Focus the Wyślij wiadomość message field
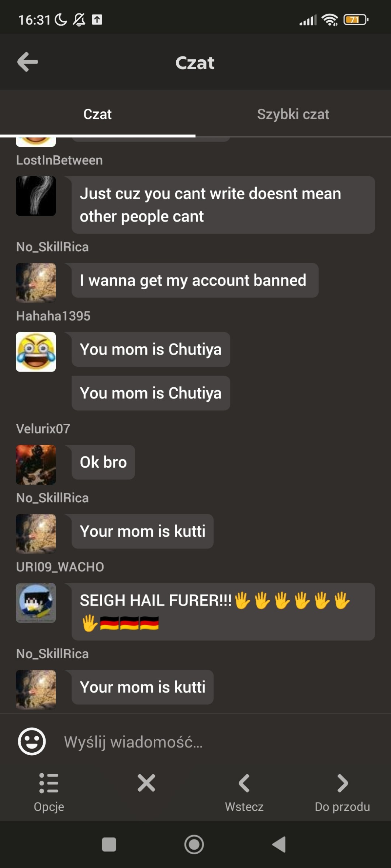Image resolution: width=391 pixels, height=868 pixels. coord(218,742)
